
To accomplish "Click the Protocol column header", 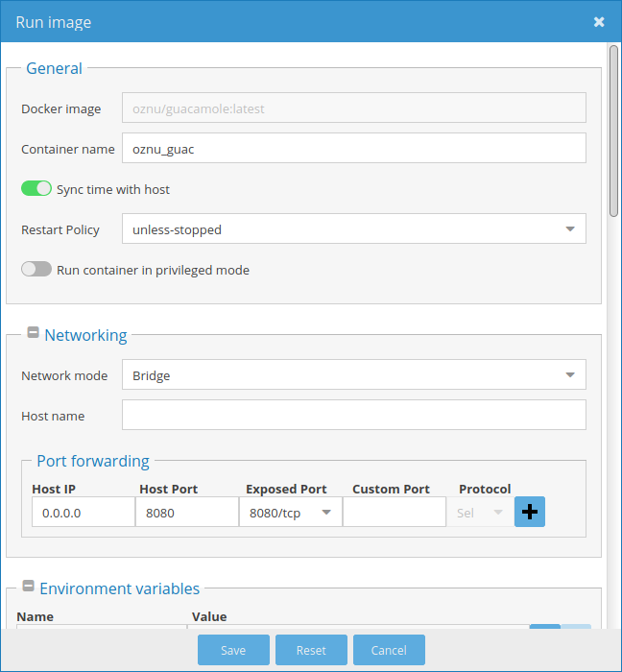I will point(485,489).
